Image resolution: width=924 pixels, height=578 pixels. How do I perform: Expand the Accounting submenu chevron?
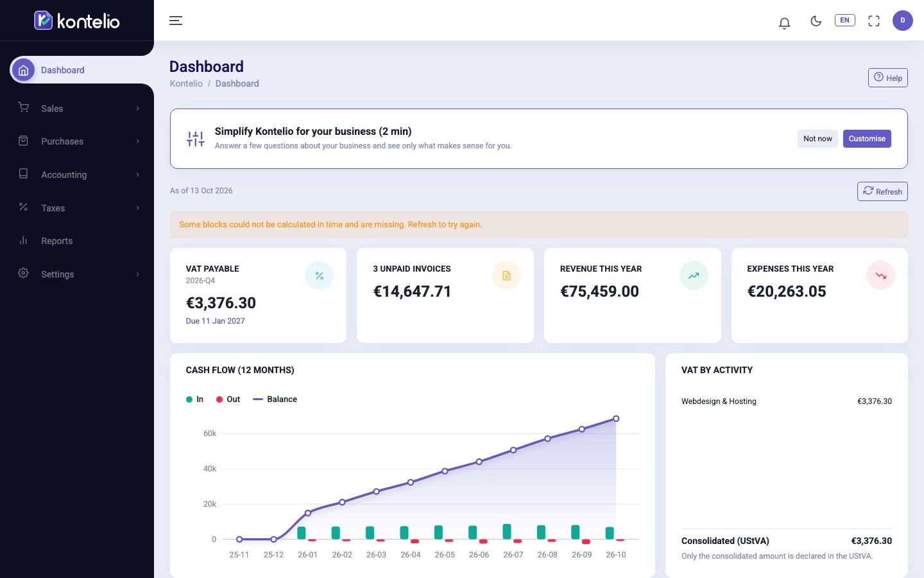pyautogui.click(x=137, y=175)
